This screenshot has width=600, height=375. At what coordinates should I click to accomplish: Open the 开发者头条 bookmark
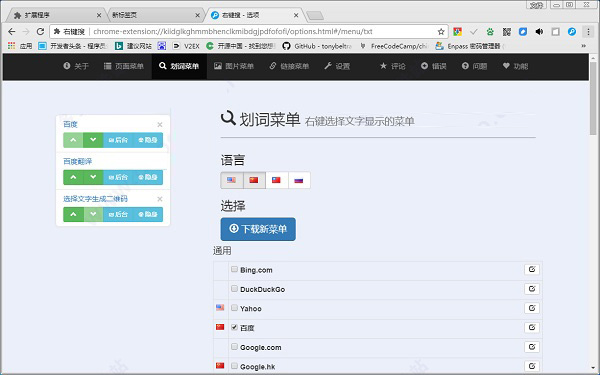pos(73,46)
